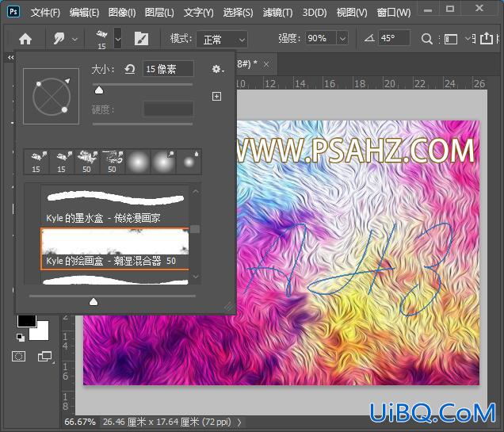Collapse the toolbar with double-arrow icon
This screenshot has width=504, height=432.
[x=11, y=58]
